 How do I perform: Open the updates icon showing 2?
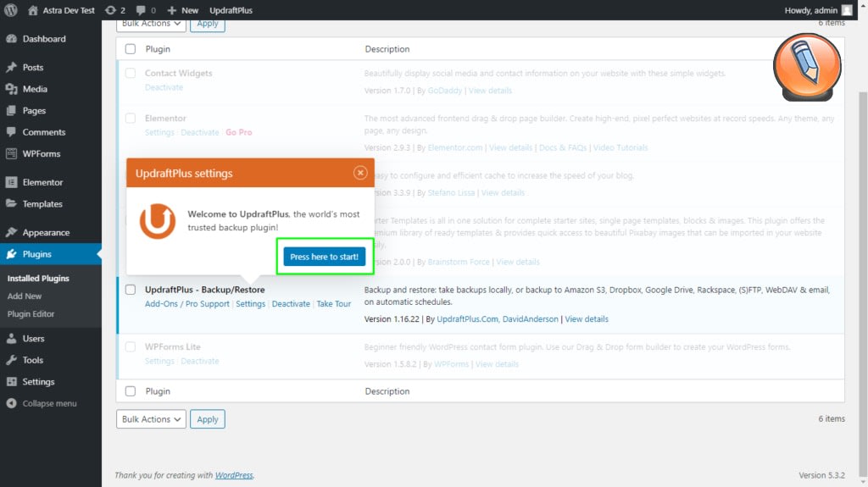tap(110, 10)
